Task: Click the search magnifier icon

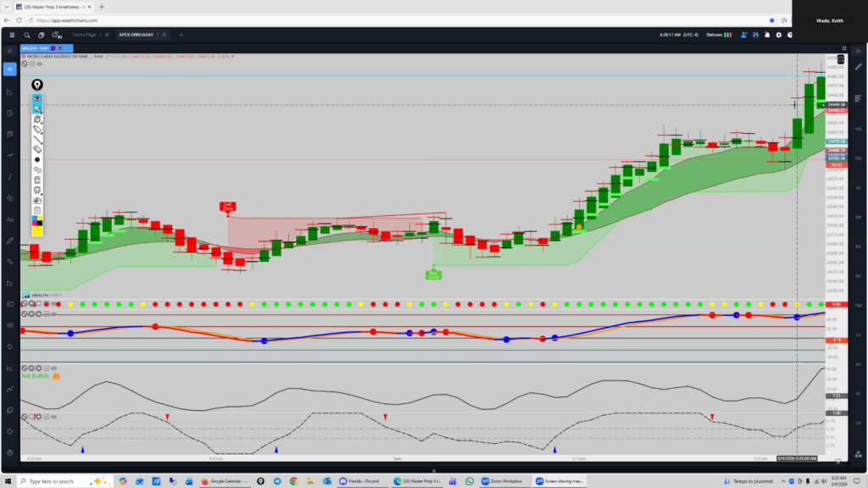Action: 28,35
